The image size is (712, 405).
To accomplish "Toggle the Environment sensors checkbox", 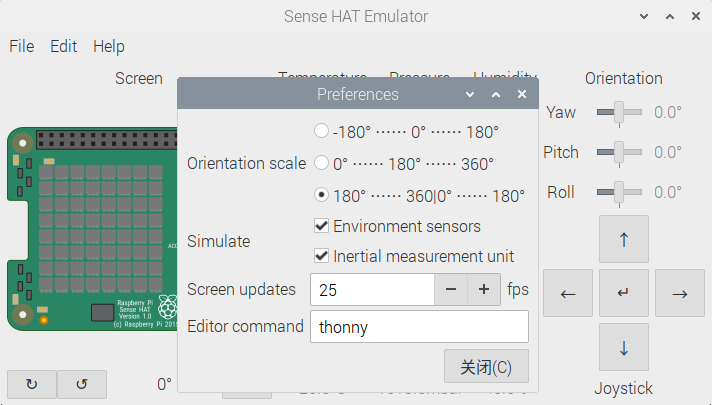I will click(x=322, y=226).
